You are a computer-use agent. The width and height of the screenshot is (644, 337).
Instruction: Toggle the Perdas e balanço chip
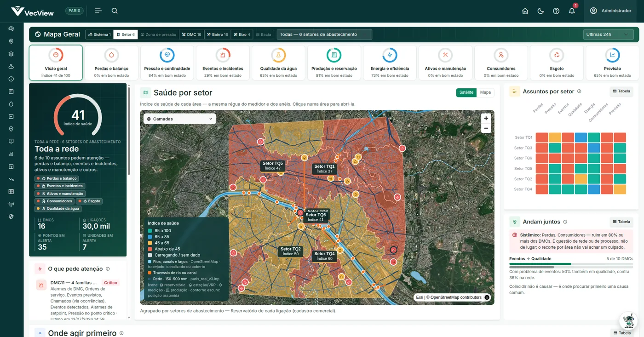(57, 178)
